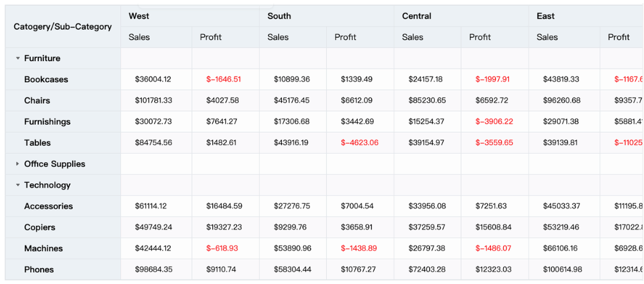Select Tables South profit cell $-4623.06

tap(360, 143)
